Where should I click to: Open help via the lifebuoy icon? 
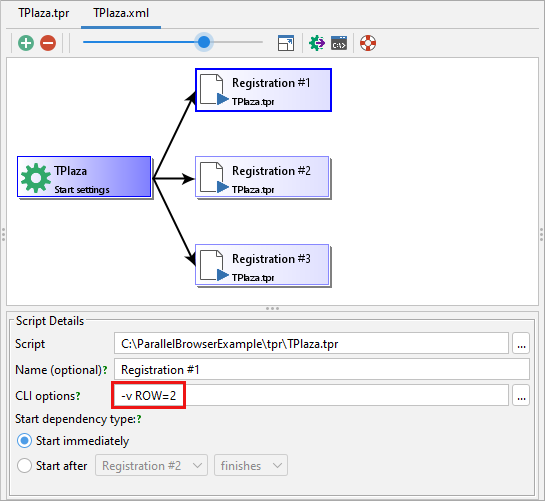click(368, 43)
